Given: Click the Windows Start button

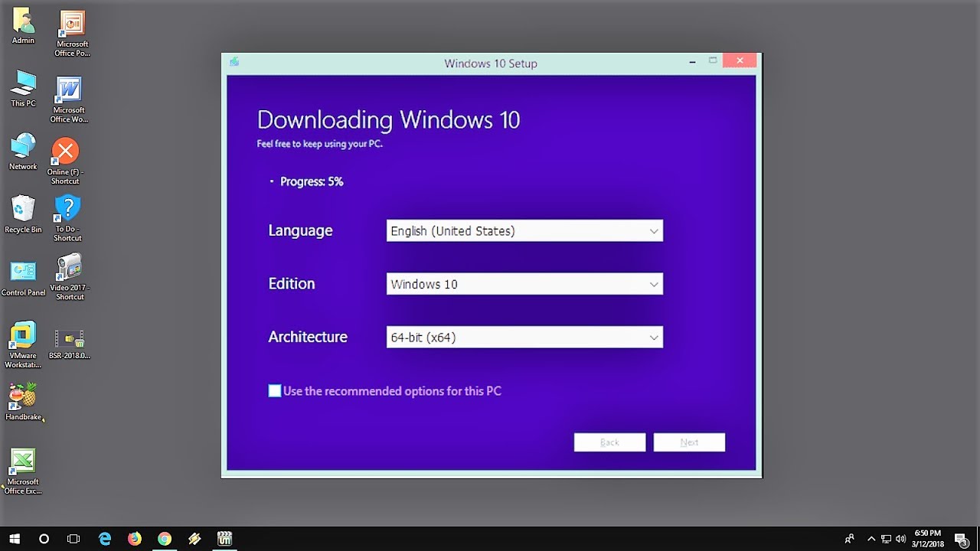Looking at the screenshot, I should tap(15, 539).
